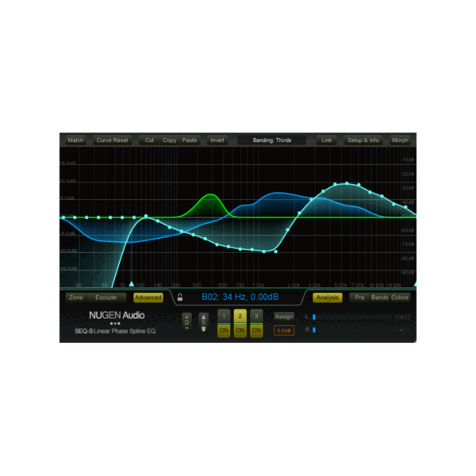Click the orange 0.0dB gain field
The image size is (476, 476).
(284, 330)
